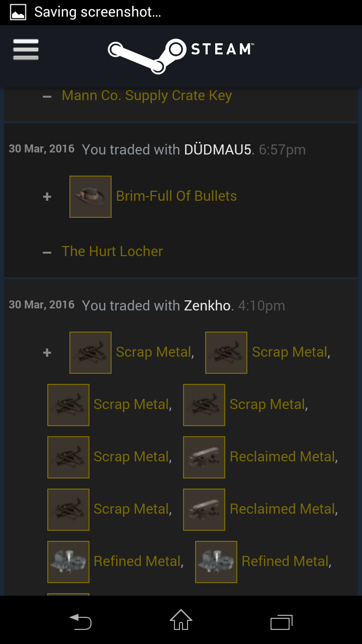
Task: Tap the first Scrap Metal icon in Zenkho trade
Action: click(x=90, y=353)
